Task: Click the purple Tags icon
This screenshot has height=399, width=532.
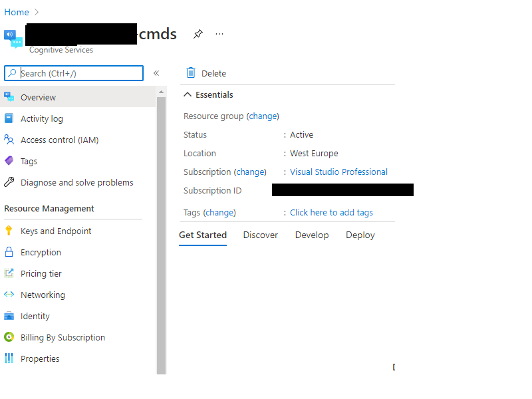Action: (x=9, y=160)
